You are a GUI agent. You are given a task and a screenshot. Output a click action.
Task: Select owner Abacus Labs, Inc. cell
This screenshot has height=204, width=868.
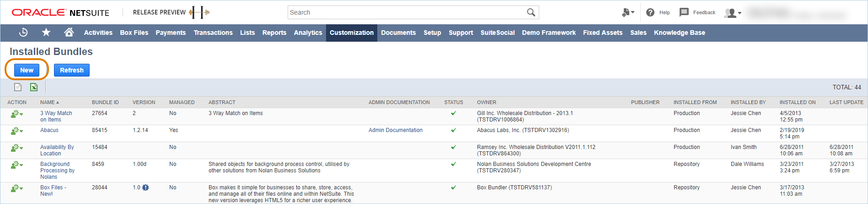tap(523, 130)
